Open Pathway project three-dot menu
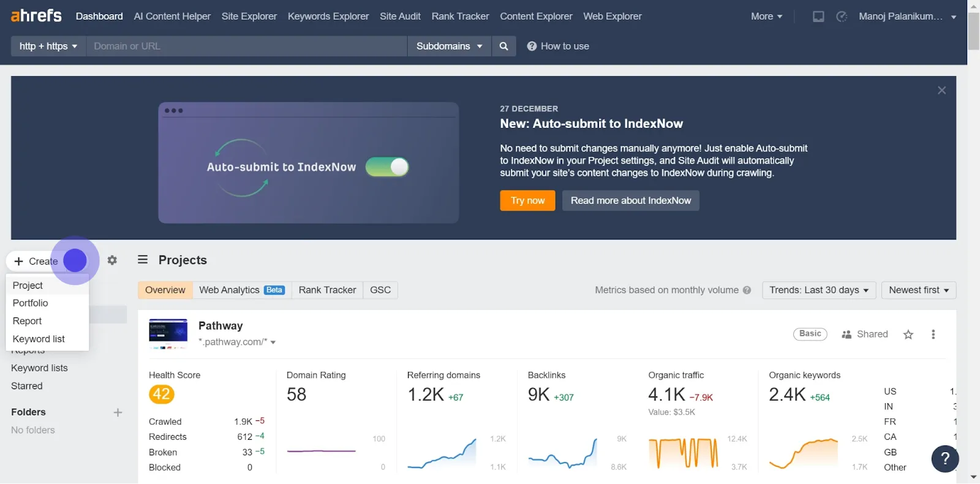This screenshot has height=484, width=980. (x=933, y=335)
